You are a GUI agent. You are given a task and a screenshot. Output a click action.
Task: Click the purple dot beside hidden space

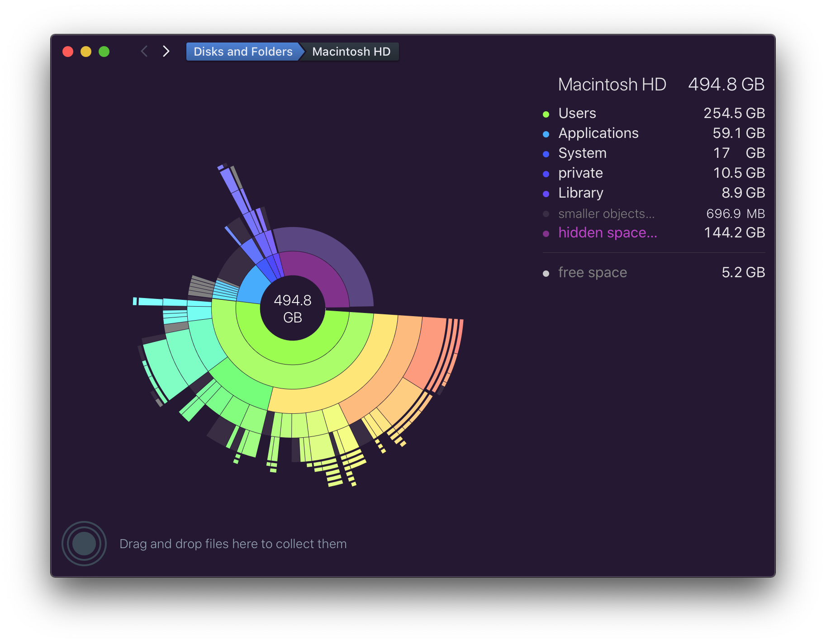click(x=546, y=234)
